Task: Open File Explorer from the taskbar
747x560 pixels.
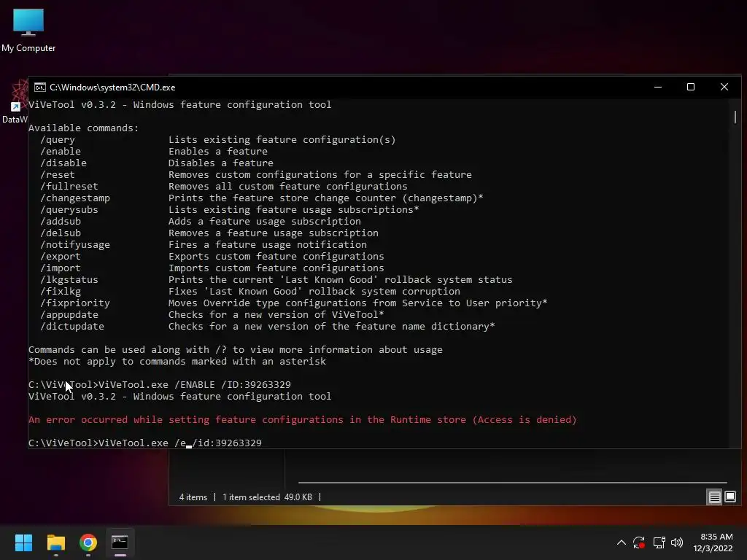Action: click(x=55, y=542)
